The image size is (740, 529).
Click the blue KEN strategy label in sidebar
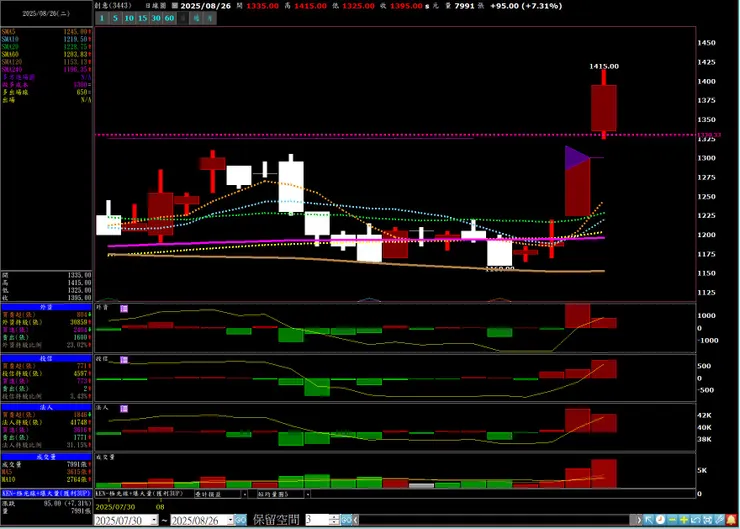point(46,493)
